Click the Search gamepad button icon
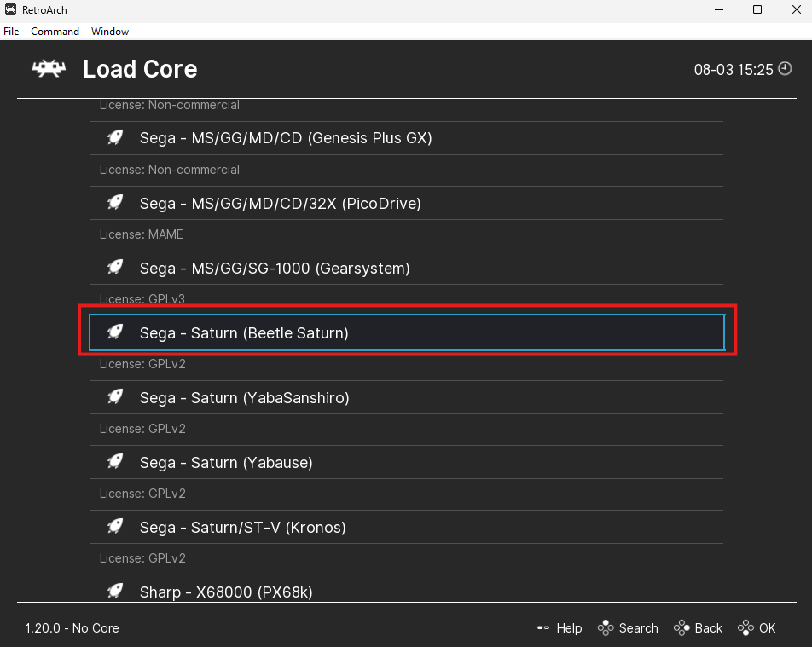 606,628
